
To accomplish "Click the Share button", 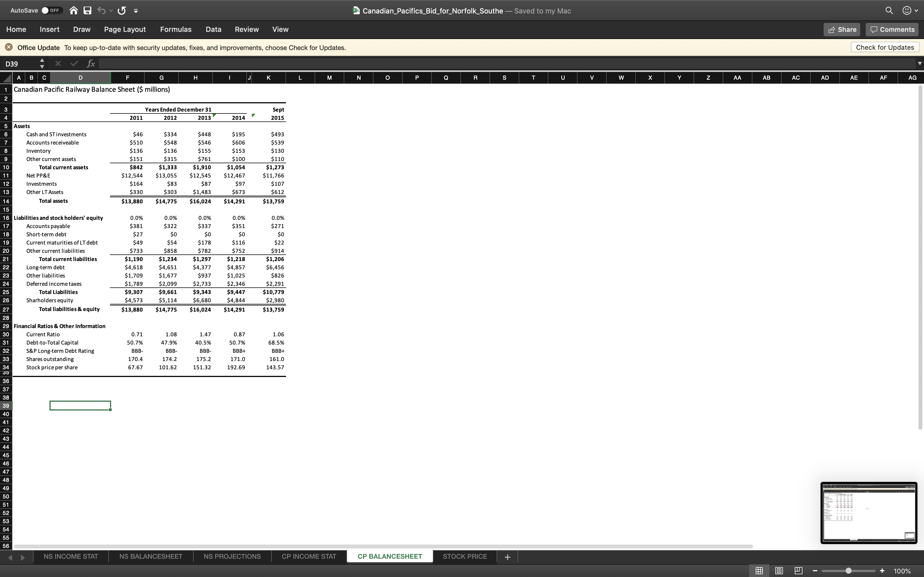I will pos(842,30).
